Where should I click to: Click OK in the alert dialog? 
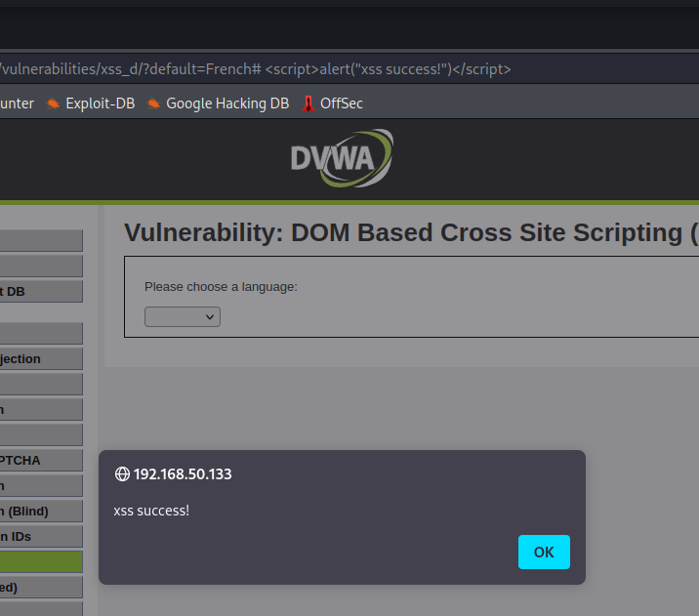click(544, 552)
